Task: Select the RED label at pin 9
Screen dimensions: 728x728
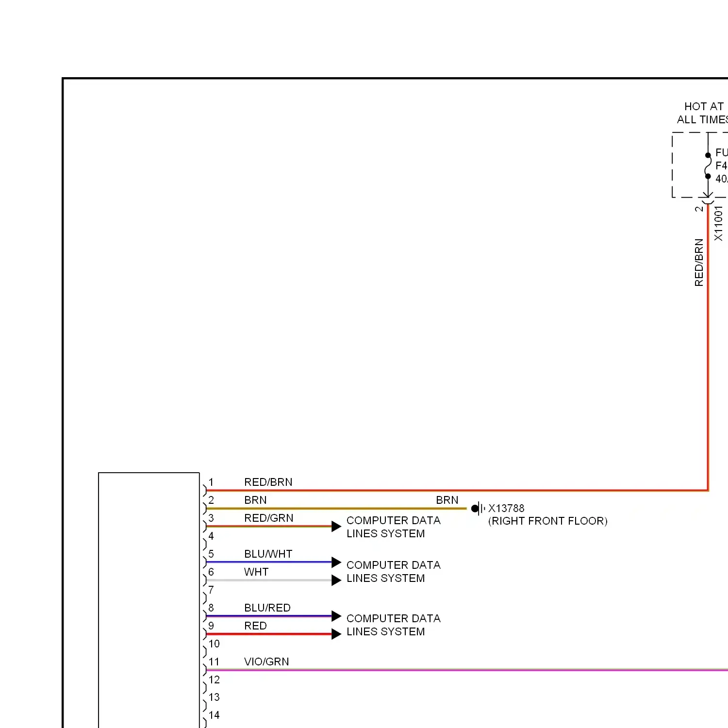Action: coord(256,626)
